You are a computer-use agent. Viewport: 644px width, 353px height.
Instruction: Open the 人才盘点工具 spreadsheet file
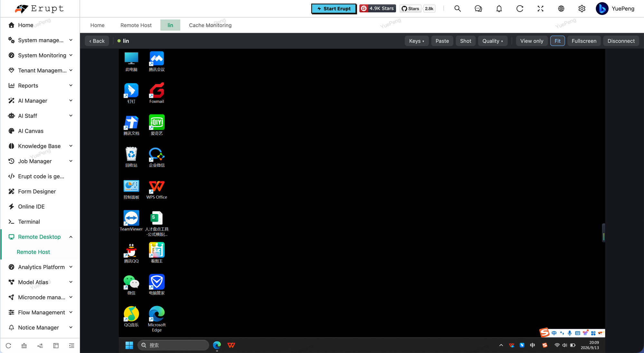pos(156,223)
